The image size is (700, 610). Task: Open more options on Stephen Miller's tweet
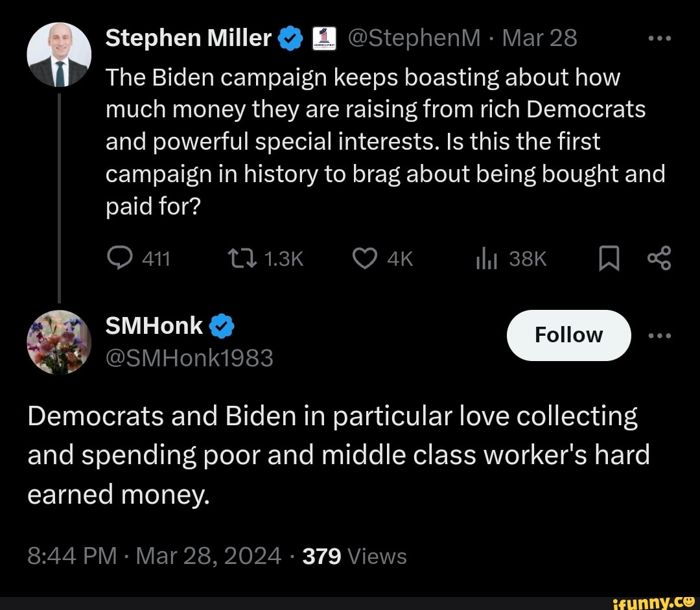tap(660, 38)
